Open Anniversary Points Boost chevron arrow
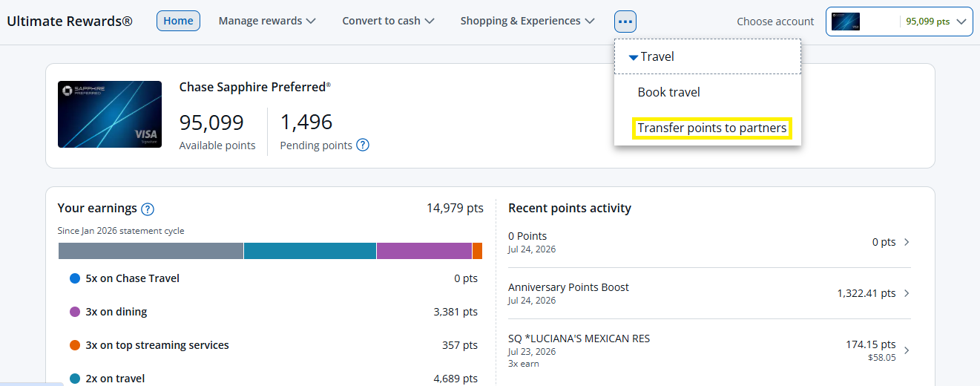The height and width of the screenshot is (386, 980). point(907,293)
